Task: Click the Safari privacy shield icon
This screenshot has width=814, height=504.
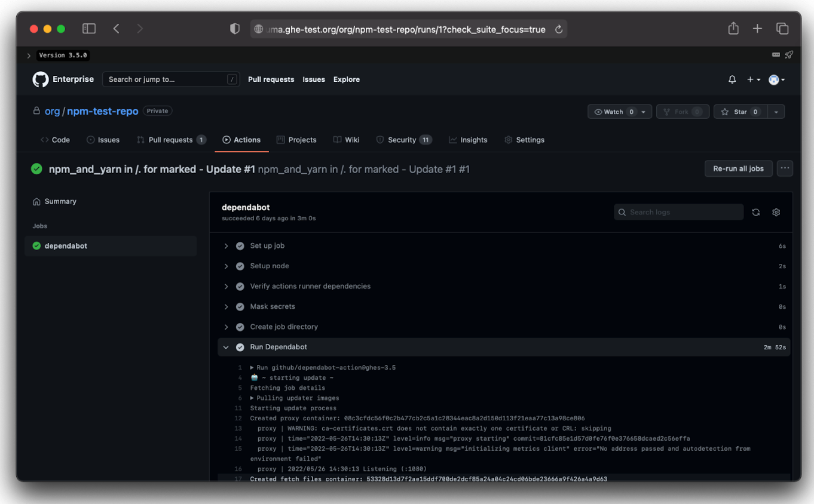Action: pyautogui.click(x=235, y=29)
